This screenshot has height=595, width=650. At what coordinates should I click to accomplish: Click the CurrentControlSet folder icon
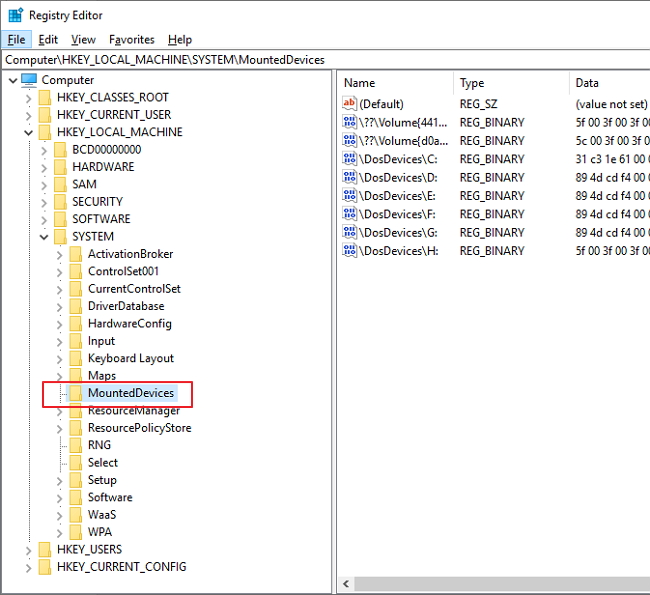point(75,289)
